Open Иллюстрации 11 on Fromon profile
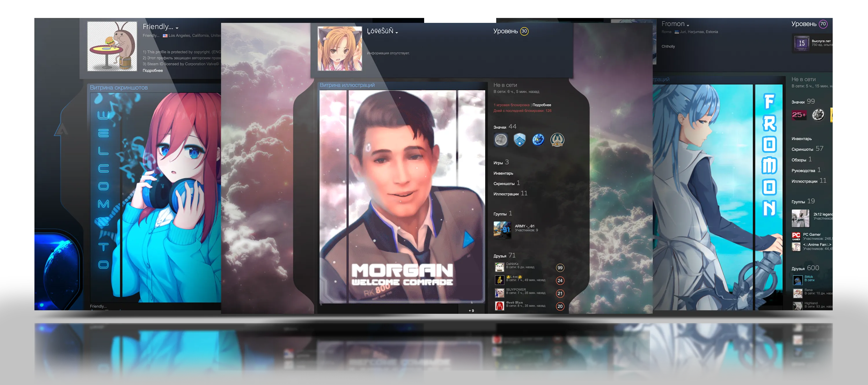Screen dimensions: 868x385 809,181
